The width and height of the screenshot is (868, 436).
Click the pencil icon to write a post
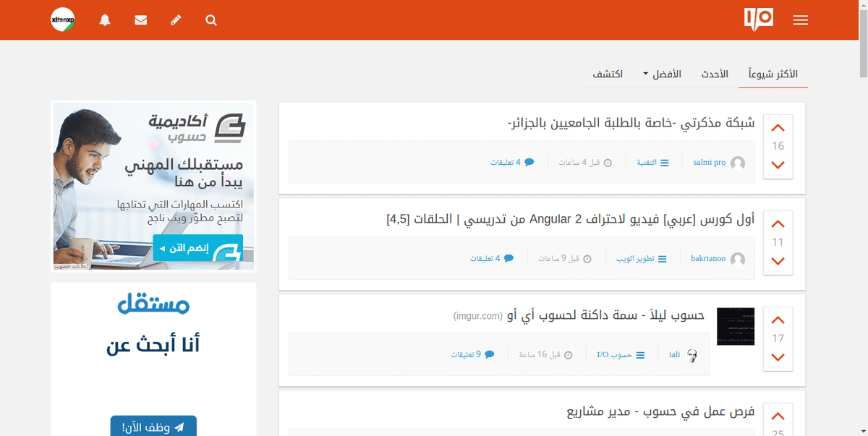(176, 20)
